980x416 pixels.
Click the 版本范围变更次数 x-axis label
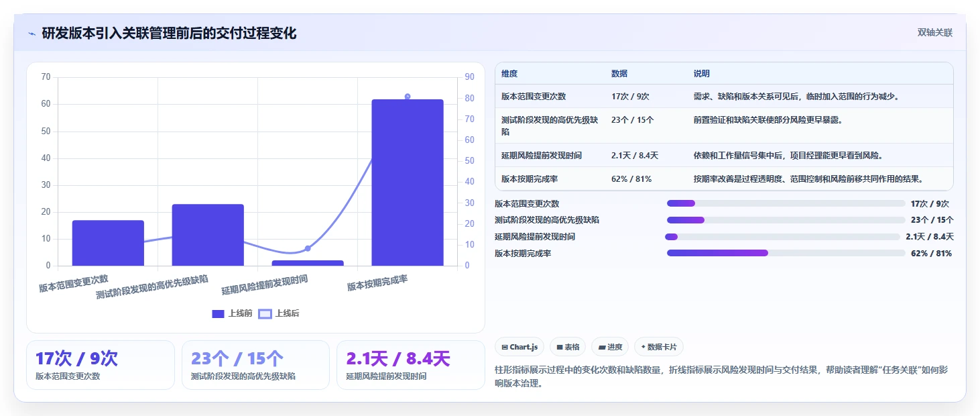tap(74, 283)
